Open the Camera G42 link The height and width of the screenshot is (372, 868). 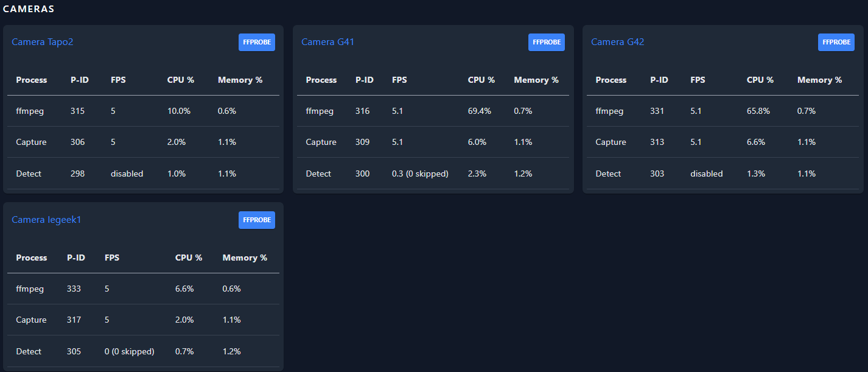[617, 41]
